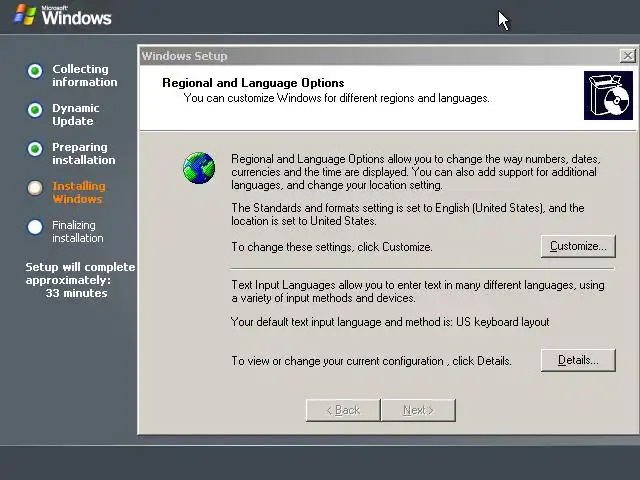
Task: Click the 'Collecting information' step label
Action: point(84,76)
